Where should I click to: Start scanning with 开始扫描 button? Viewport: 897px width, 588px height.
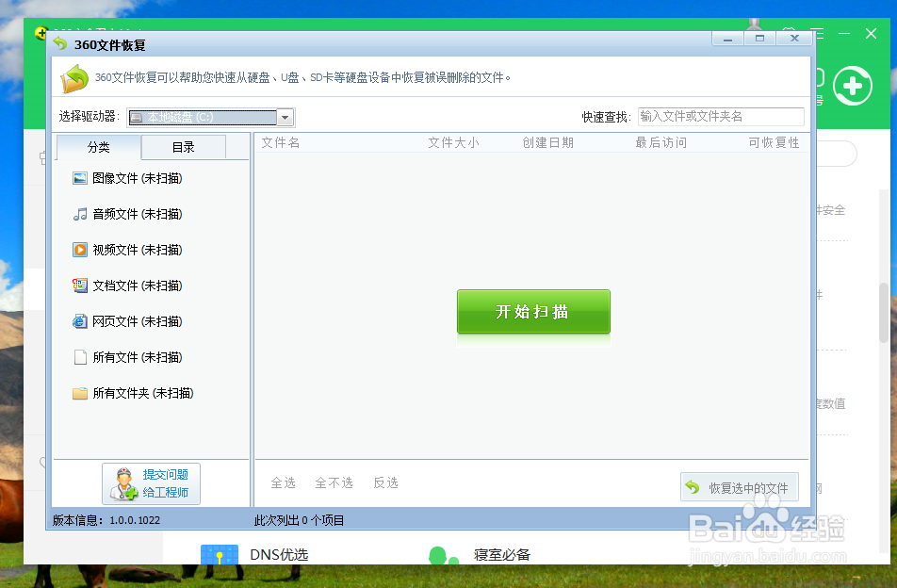tap(533, 312)
